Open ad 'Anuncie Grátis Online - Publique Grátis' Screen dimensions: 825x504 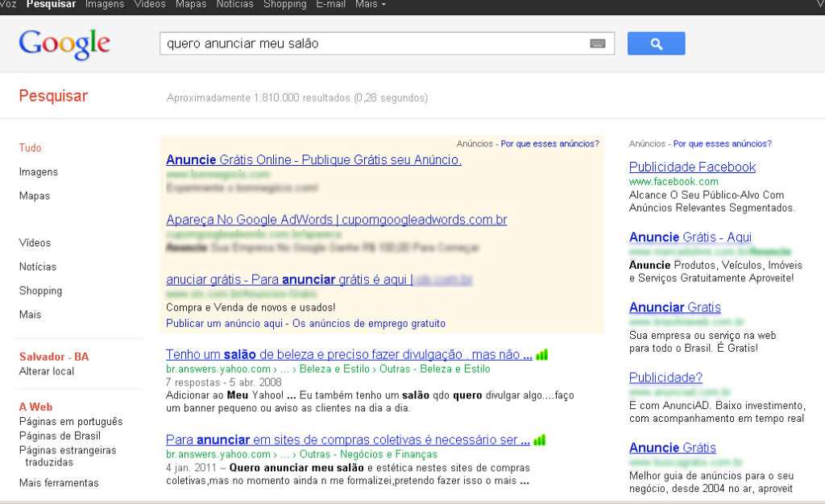tap(313, 159)
